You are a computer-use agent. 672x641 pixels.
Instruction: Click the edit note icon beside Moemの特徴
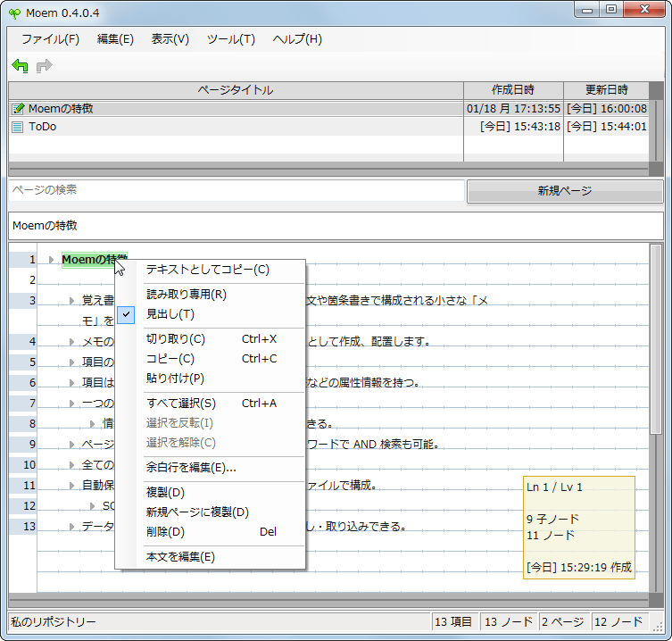tap(18, 109)
